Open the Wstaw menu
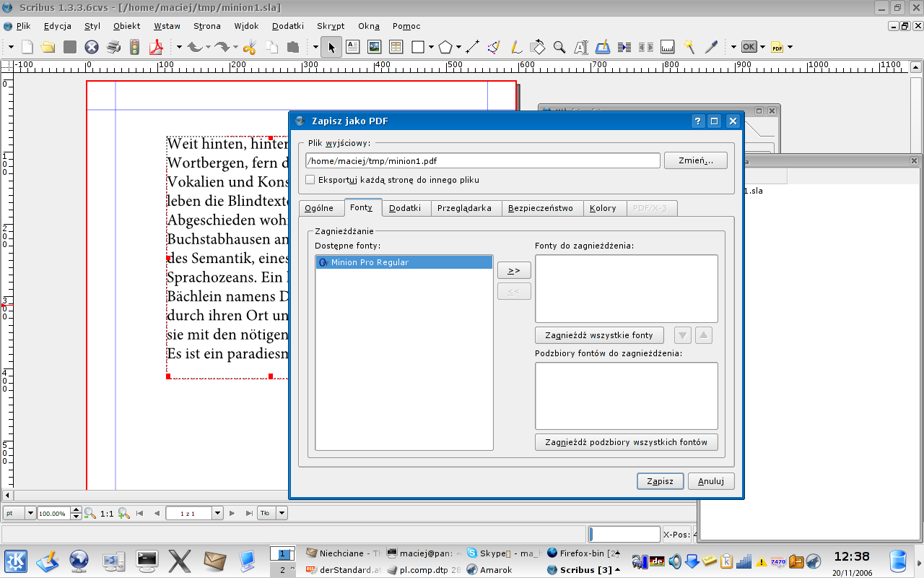The width and height of the screenshot is (924, 578). point(167,26)
